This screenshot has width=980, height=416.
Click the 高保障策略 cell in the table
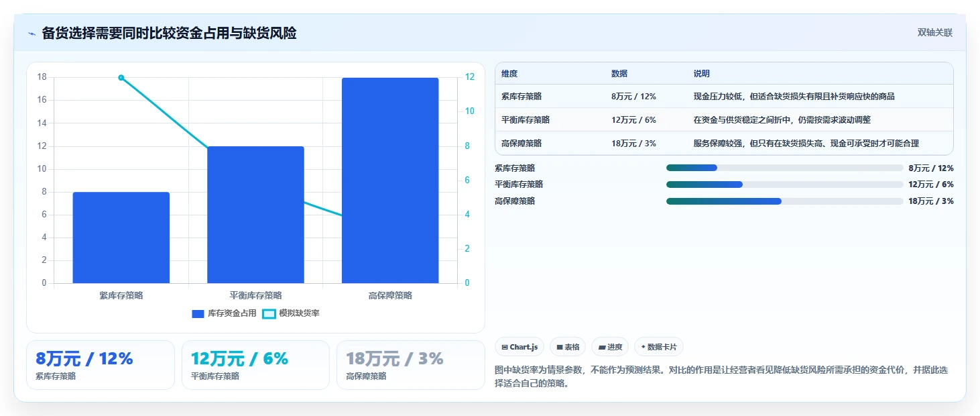pos(522,144)
